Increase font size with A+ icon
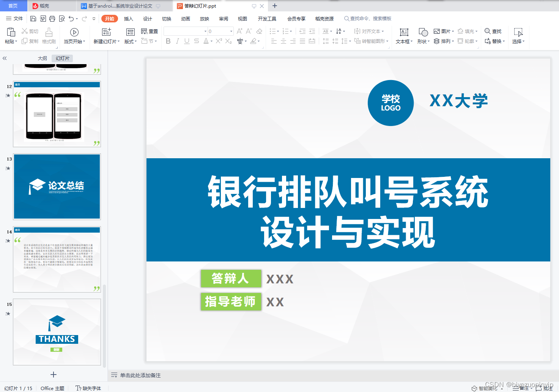This screenshot has width=559, height=392. (240, 31)
